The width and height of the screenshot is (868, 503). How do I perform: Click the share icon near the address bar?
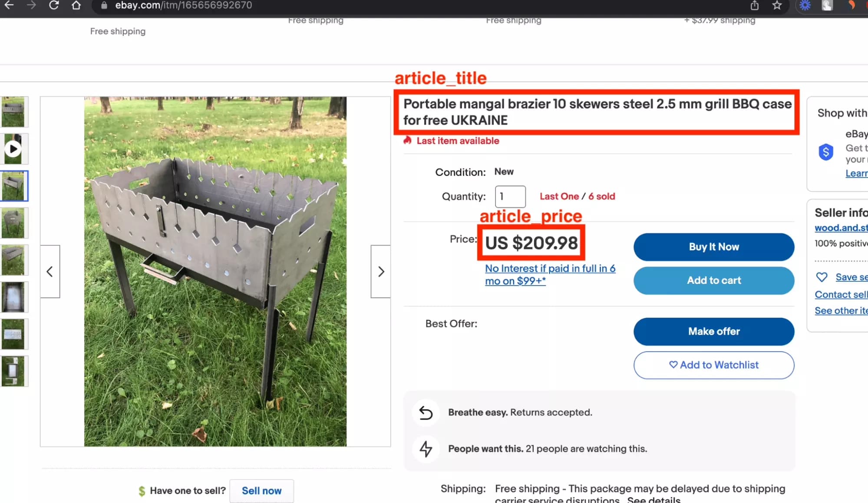[754, 6]
